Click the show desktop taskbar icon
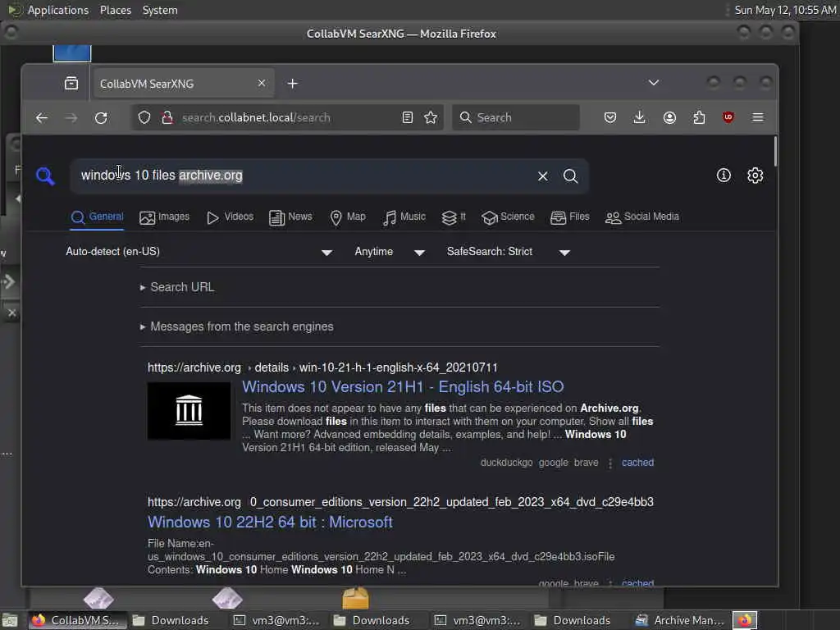840x630 pixels. tap(10, 620)
